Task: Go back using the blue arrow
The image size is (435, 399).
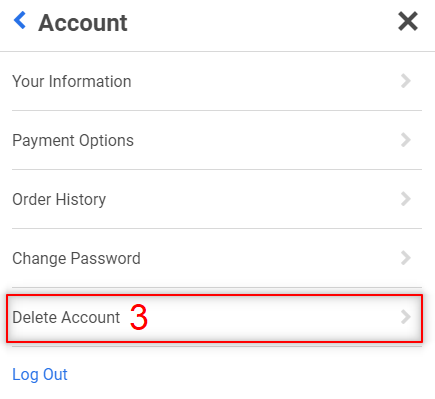Action: click(x=20, y=20)
